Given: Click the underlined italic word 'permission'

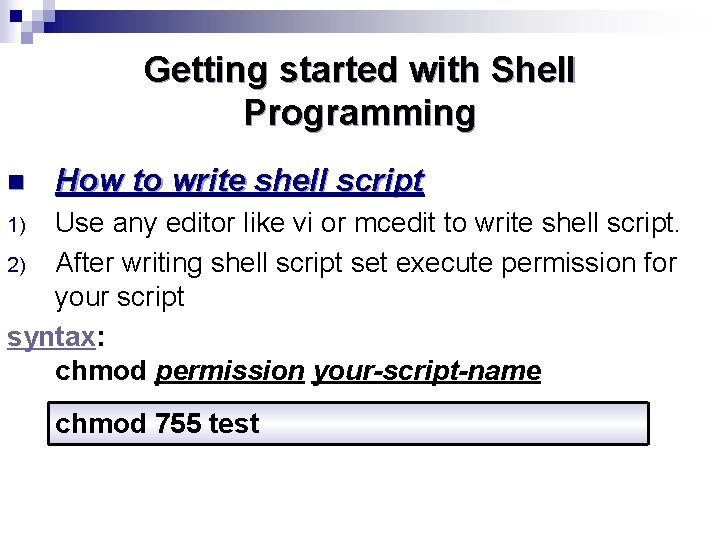Looking at the screenshot, I should (x=229, y=372).
